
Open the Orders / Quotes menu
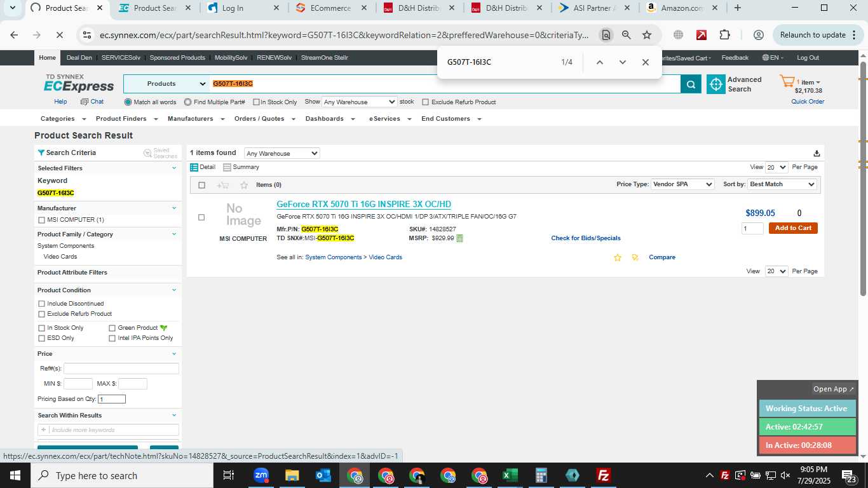(264, 119)
